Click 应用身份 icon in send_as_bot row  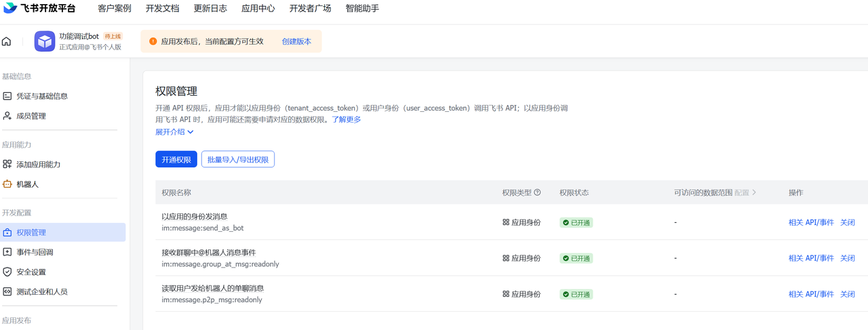pos(506,222)
